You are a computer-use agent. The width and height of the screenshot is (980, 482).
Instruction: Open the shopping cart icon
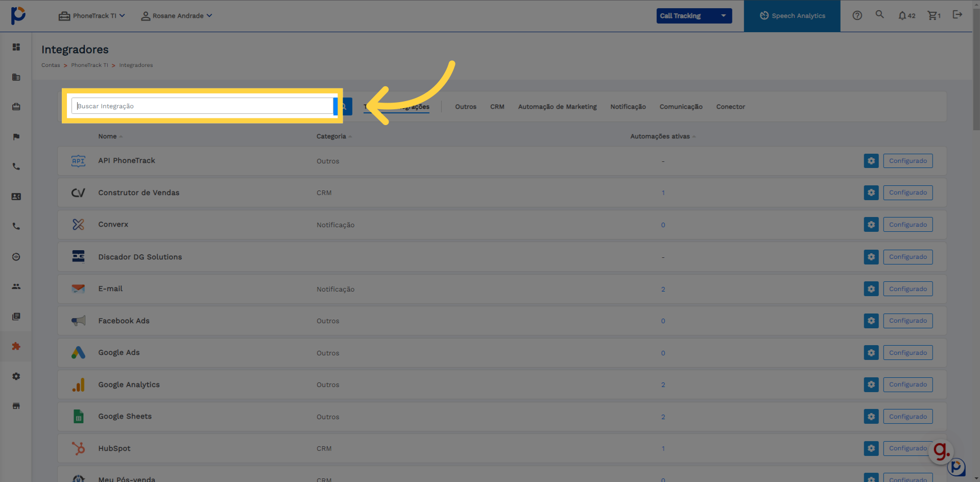[934, 16]
